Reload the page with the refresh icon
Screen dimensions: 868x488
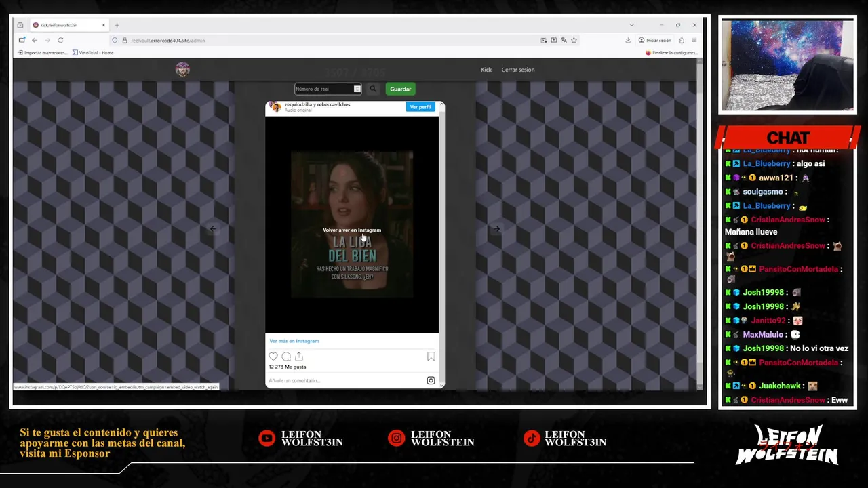[60, 40]
